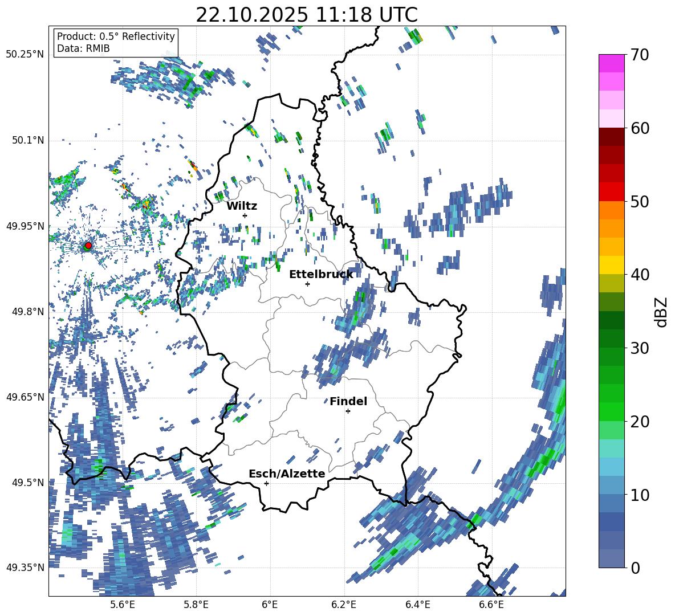Click the red radar location marker
This screenshot has width=675, height=616.
point(88,246)
